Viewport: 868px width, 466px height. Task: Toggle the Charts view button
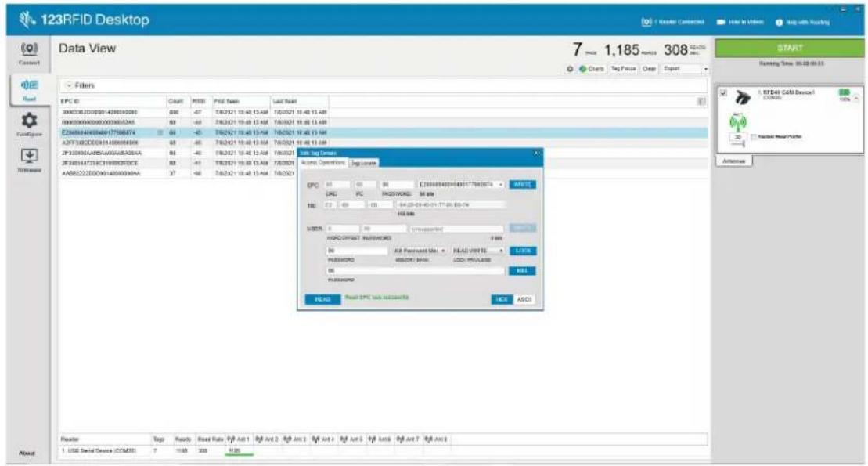tap(592, 69)
